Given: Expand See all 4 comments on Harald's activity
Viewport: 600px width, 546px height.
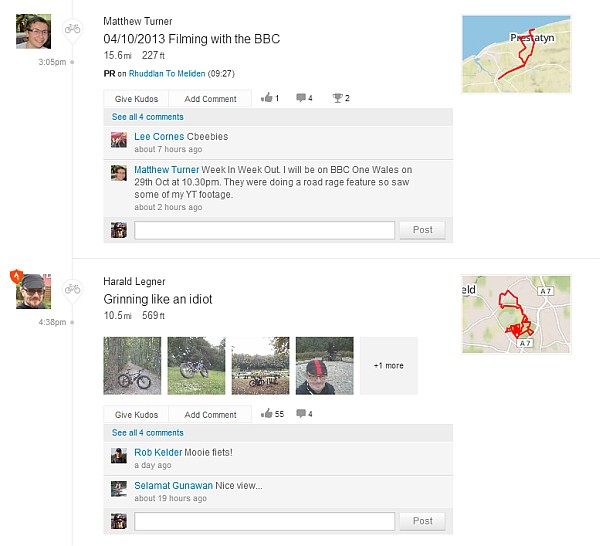Looking at the screenshot, I should pyautogui.click(x=148, y=433).
